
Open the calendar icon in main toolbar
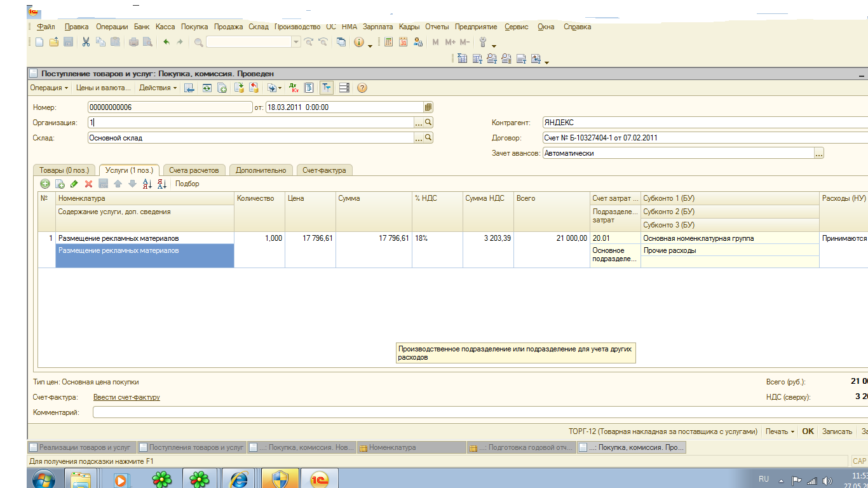tap(403, 42)
